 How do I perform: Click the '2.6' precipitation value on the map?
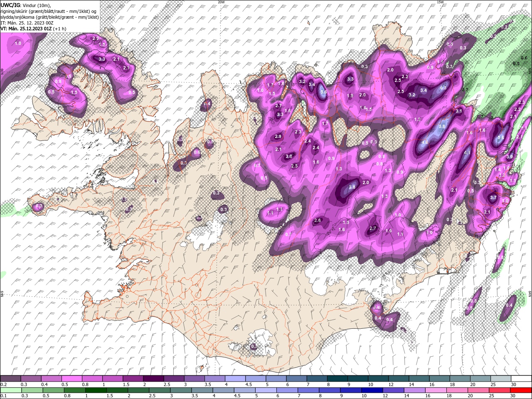[x=318, y=220]
